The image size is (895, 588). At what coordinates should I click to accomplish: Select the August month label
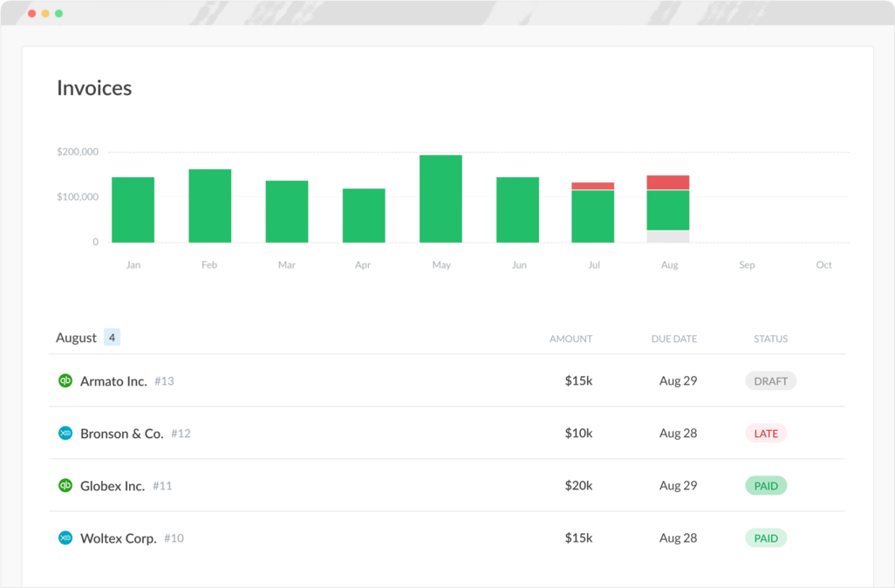pyautogui.click(x=78, y=337)
